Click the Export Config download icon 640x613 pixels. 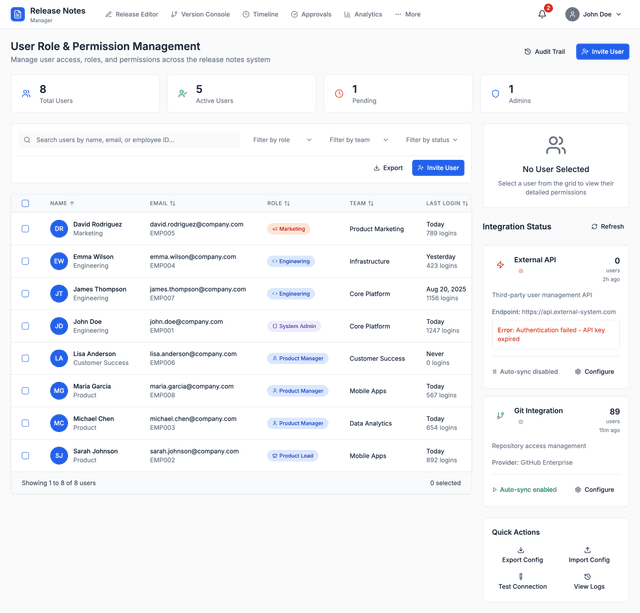(521, 550)
